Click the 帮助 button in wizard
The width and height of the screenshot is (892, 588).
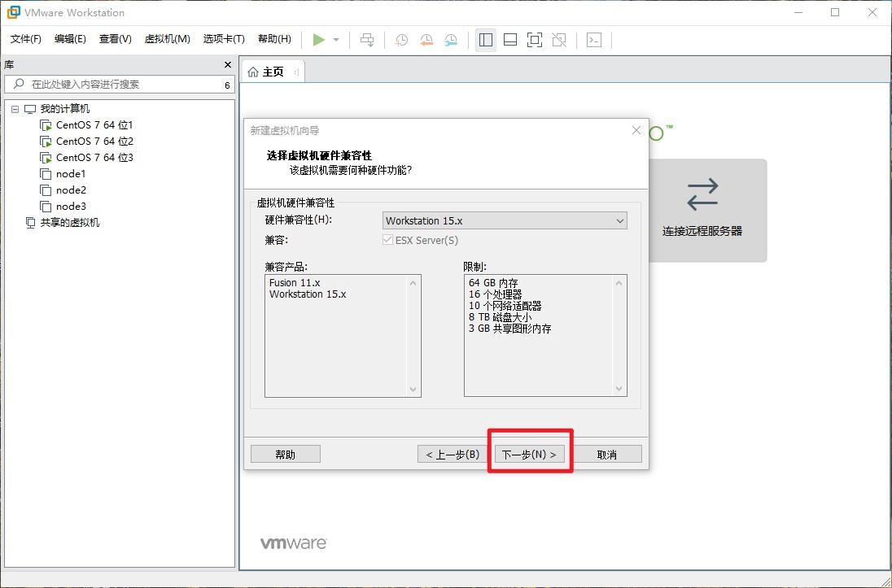[x=286, y=455]
